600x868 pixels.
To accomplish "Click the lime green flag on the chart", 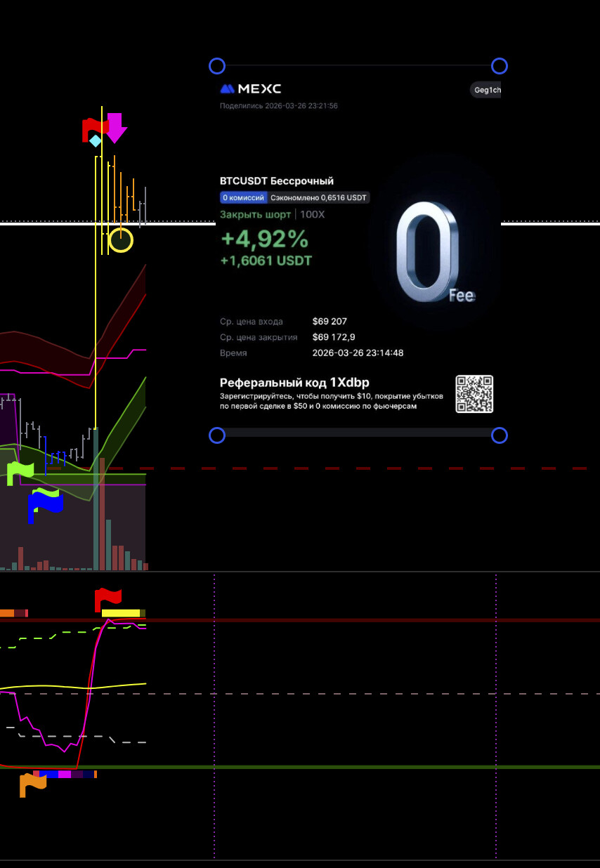I will pyautogui.click(x=20, y=473).
